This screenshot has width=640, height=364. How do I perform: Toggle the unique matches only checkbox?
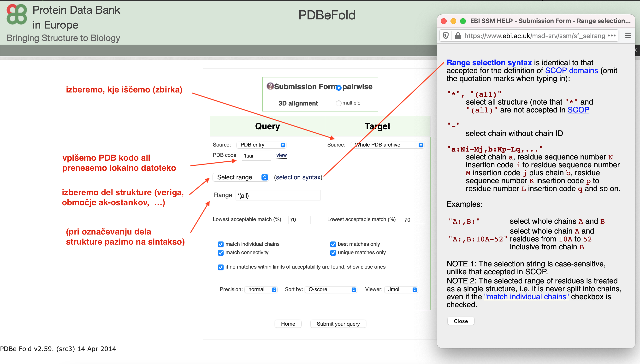click(333, 253)
